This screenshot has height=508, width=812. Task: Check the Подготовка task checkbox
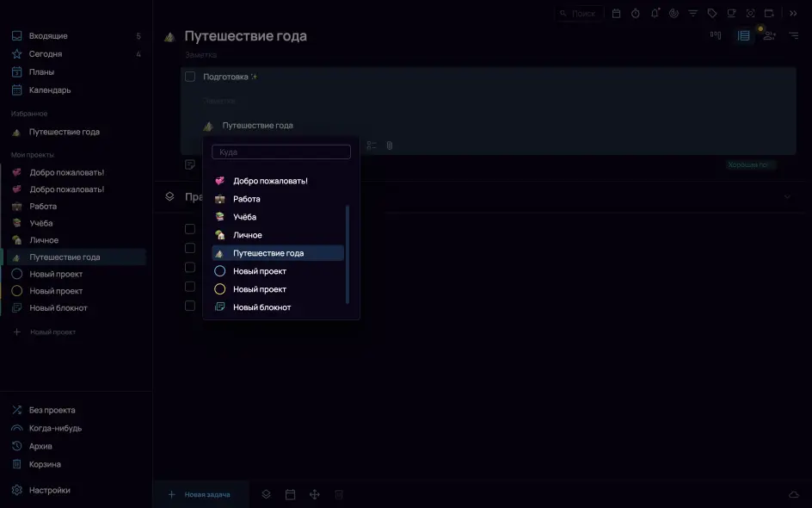190,77
